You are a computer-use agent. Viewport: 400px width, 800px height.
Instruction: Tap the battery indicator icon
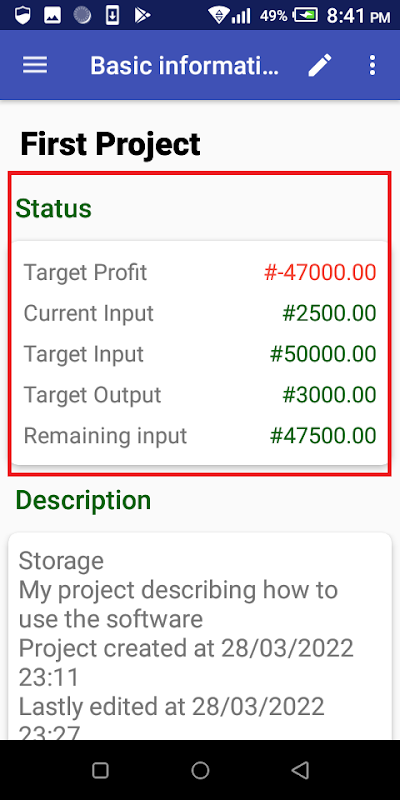(x=306, y=15)
